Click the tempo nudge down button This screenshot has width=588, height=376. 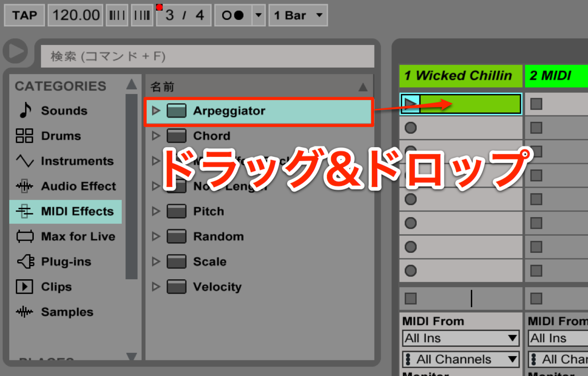coord(117,15)
